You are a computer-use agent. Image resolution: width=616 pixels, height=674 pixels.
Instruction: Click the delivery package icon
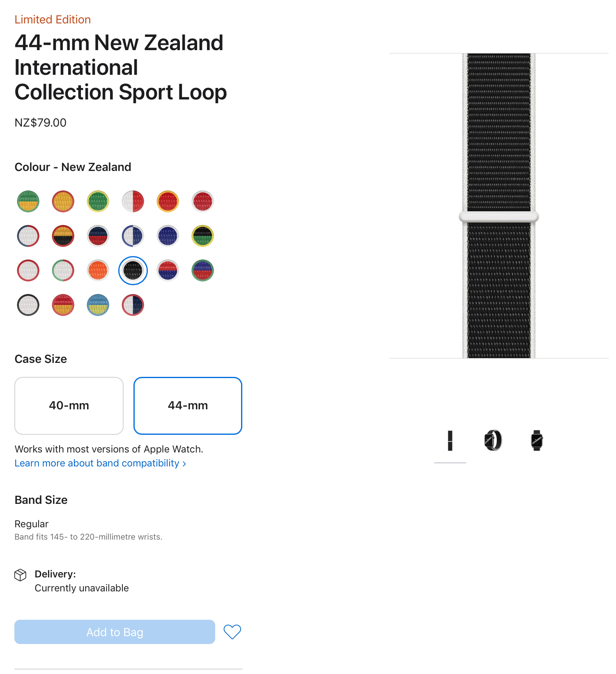(20, 575)
